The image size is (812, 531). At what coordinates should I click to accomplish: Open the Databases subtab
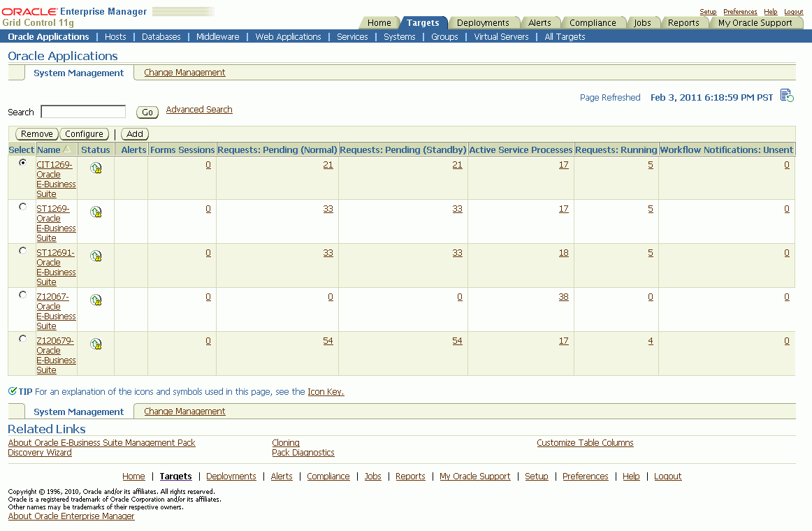point(161,37)
